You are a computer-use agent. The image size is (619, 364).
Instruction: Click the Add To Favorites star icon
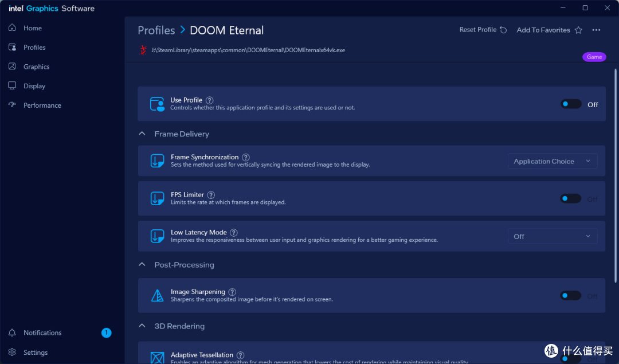[578, 30]
